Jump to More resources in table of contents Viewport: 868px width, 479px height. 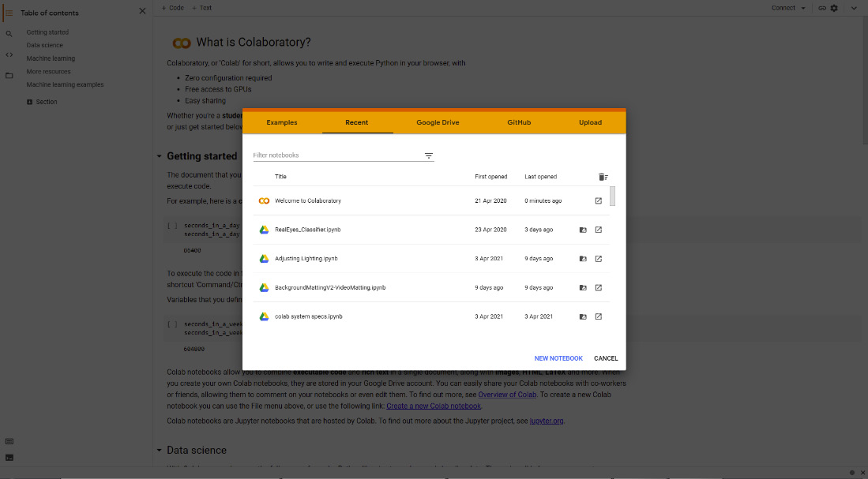tap(49, 72)
